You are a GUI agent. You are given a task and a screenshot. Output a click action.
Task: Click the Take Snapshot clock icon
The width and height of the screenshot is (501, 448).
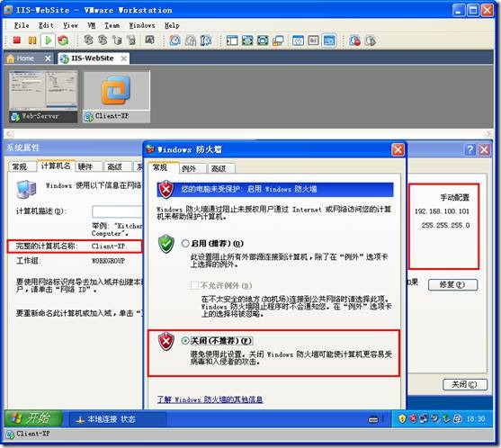pyautogui.click(x=174, y=40)
